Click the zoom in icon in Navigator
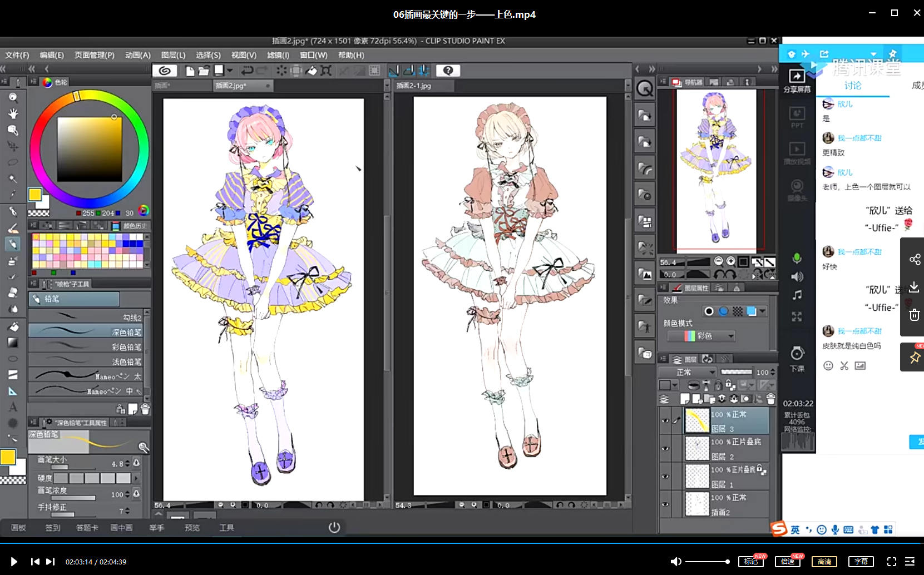924x575 pixels. [731, 261]
